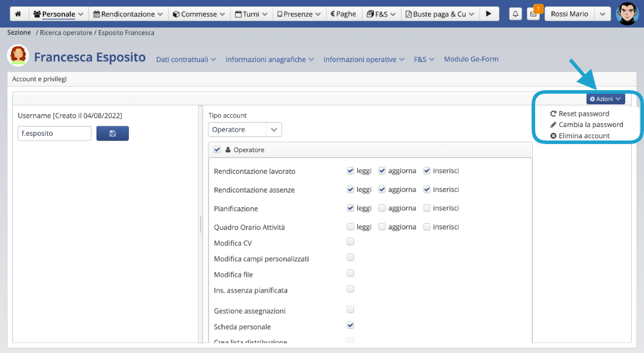Enable aggiorna for Pianificazione

(382, 208)
